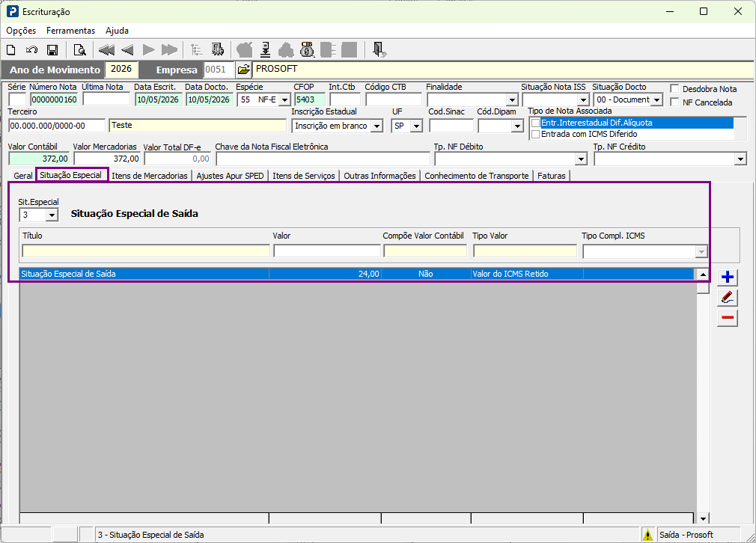The width and height of the screenshot is (756, 543).
Task: Open the Tipo Compl. ICMS dropdown
Action: tap(701, 251)
